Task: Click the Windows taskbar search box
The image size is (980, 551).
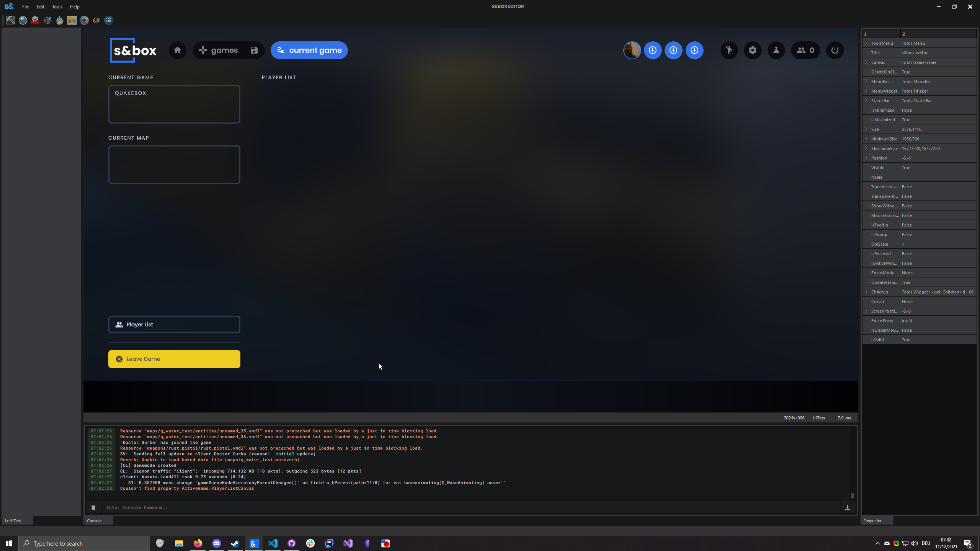Action: 84,543
